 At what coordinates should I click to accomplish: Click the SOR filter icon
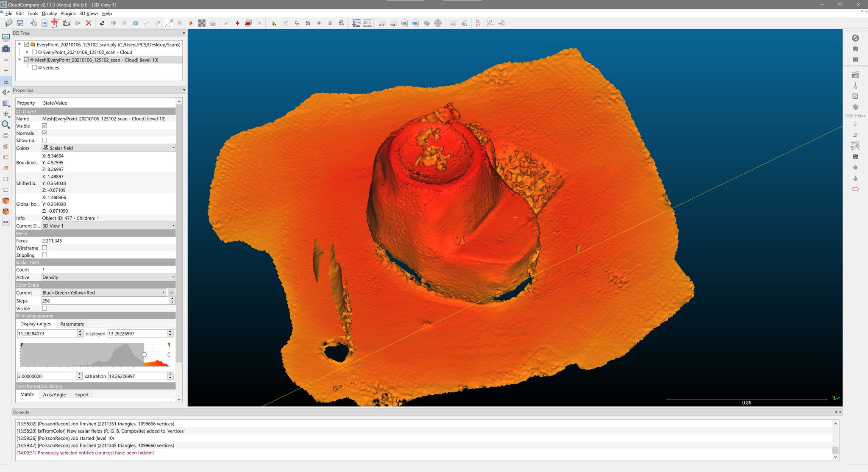click(213, 23)
